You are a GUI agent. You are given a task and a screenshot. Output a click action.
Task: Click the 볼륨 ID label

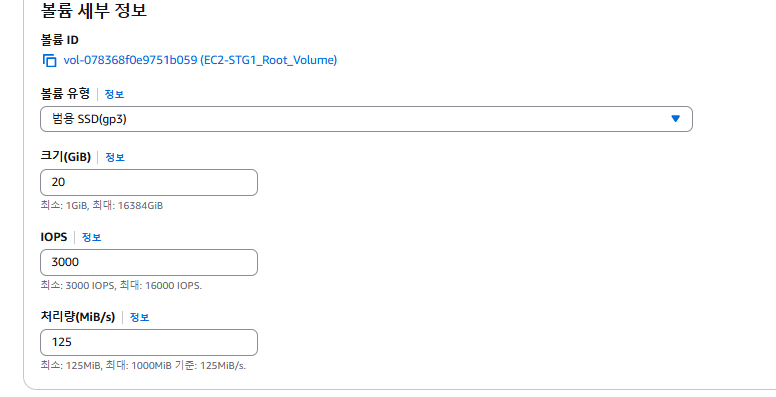click(x=59, y=40)
